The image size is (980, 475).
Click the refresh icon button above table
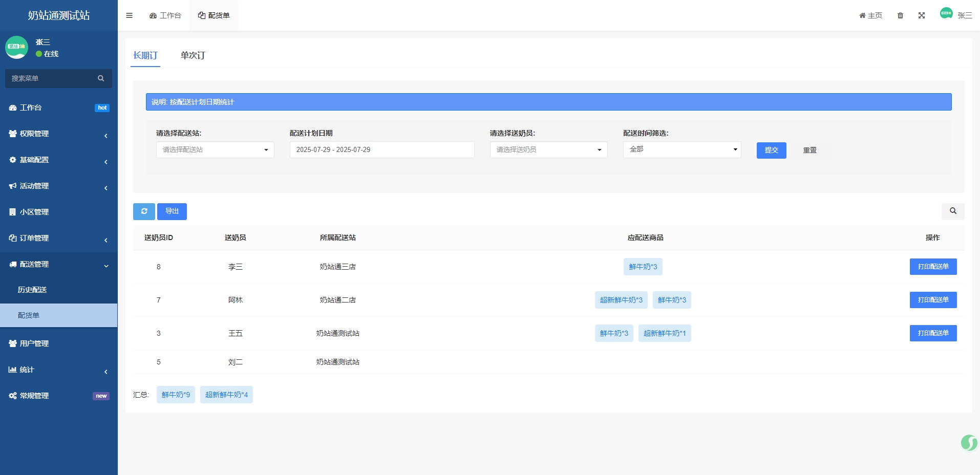[x=144, y=211]
